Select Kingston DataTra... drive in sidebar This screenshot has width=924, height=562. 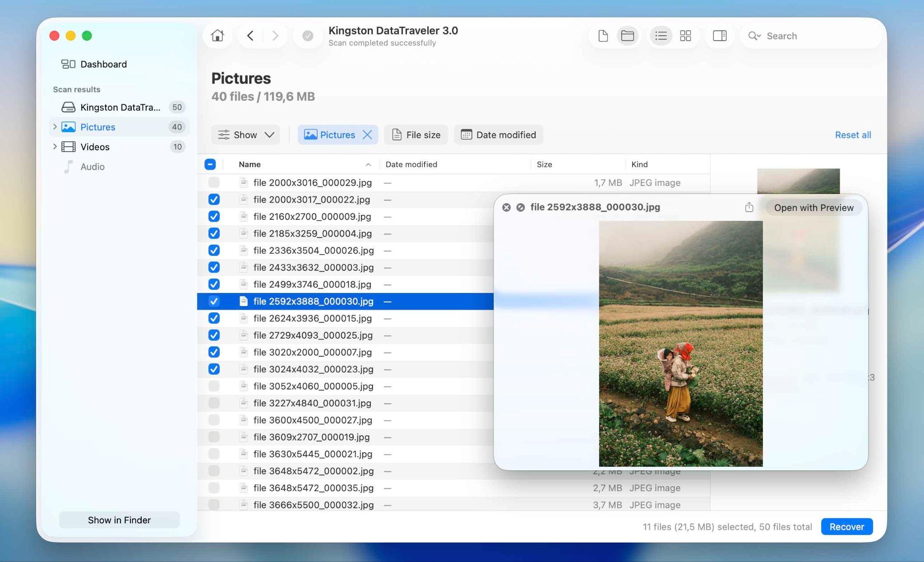[x=119, y=107]
